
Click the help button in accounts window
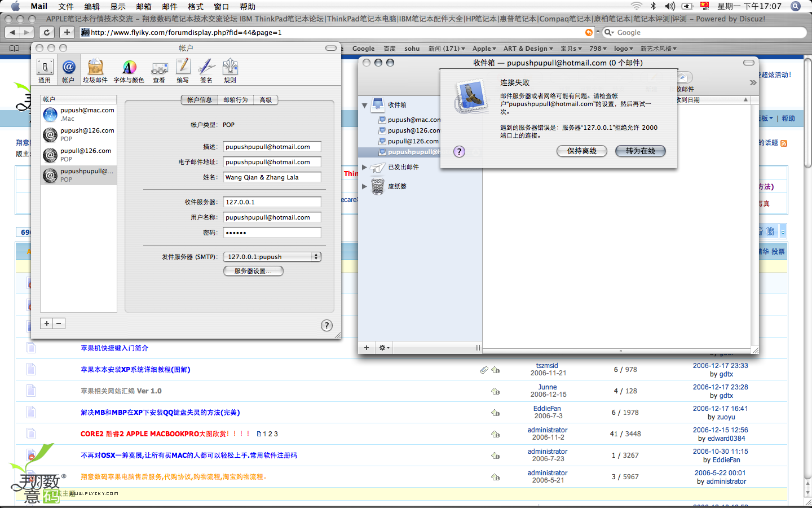[326, 325]
